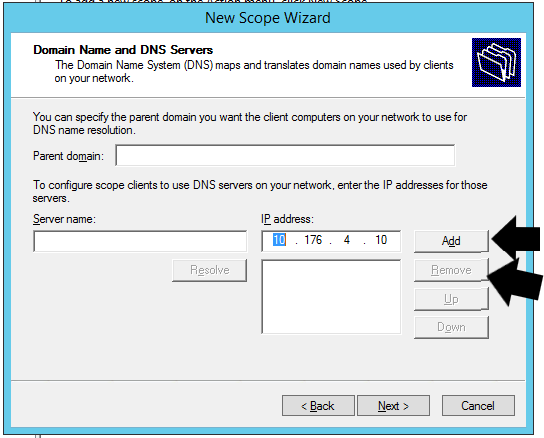Click the Down button to reorder servers

pos(451,327)
